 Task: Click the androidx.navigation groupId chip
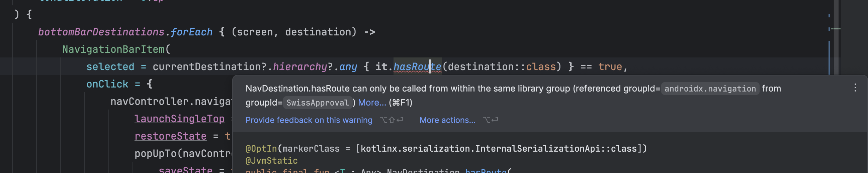click(x=710, y=89)
